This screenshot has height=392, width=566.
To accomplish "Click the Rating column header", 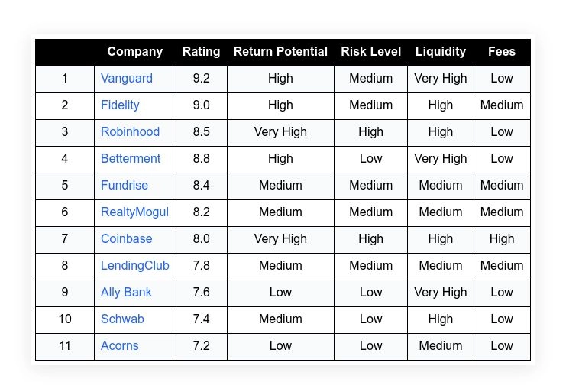I will point(202,52).
